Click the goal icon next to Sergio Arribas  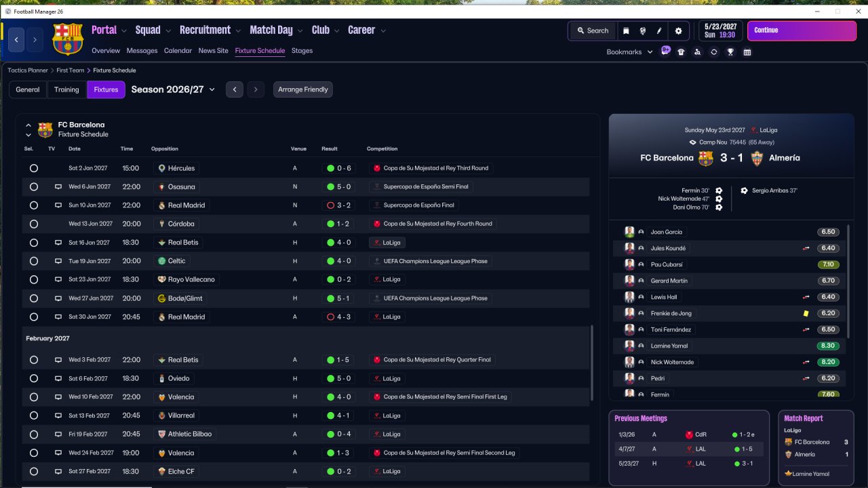tap(745, 190)
